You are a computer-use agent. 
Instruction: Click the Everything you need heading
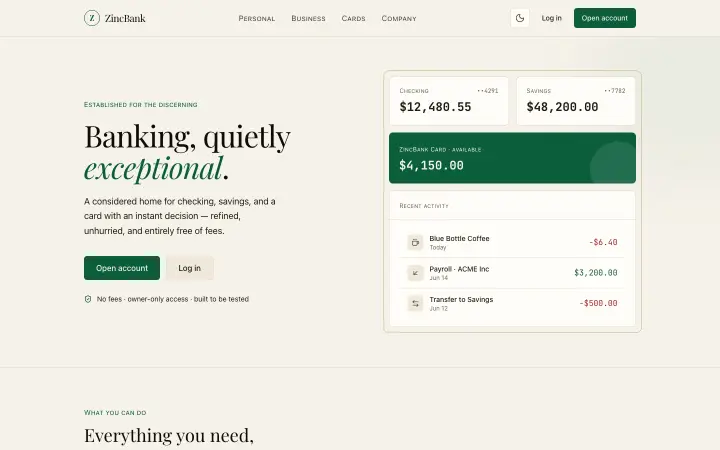point(169,435)
